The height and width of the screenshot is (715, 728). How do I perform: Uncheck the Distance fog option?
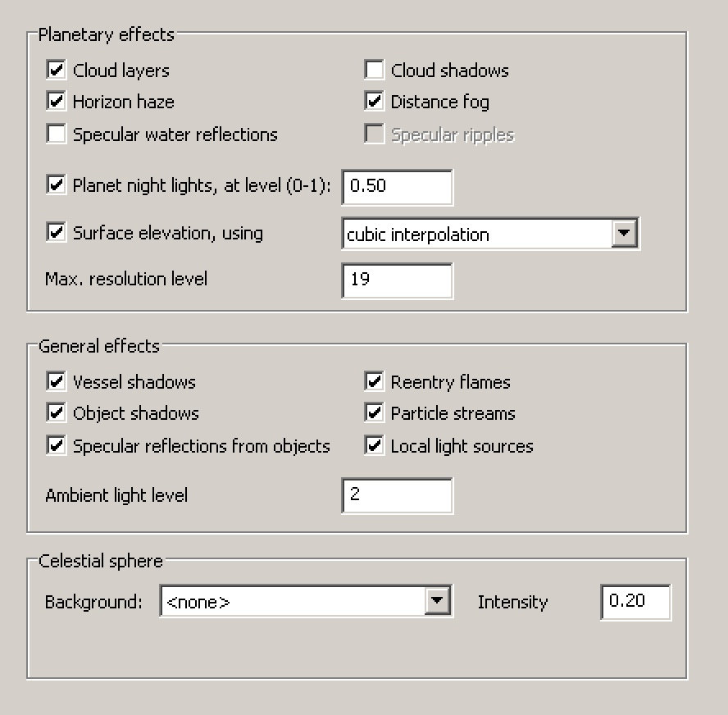tap(375, 102)
